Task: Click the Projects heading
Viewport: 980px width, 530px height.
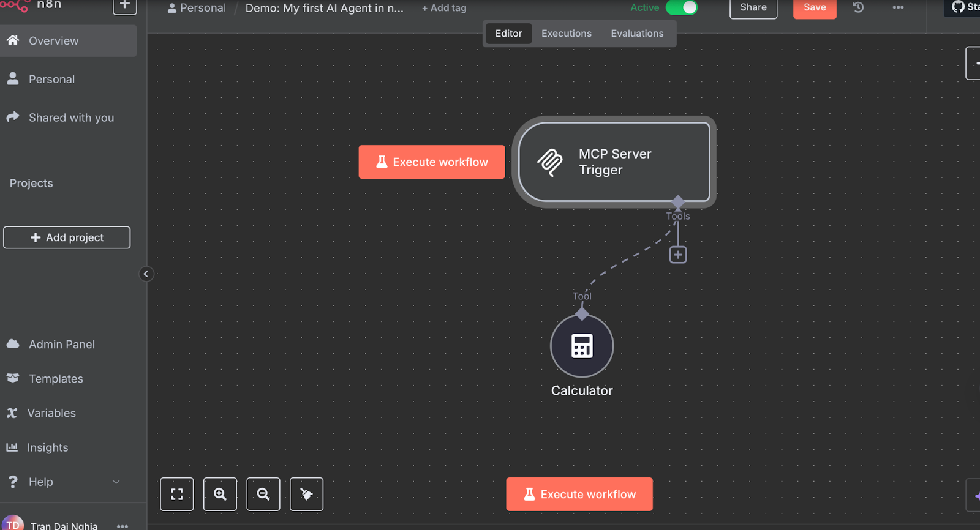Action: coord(31,183)
